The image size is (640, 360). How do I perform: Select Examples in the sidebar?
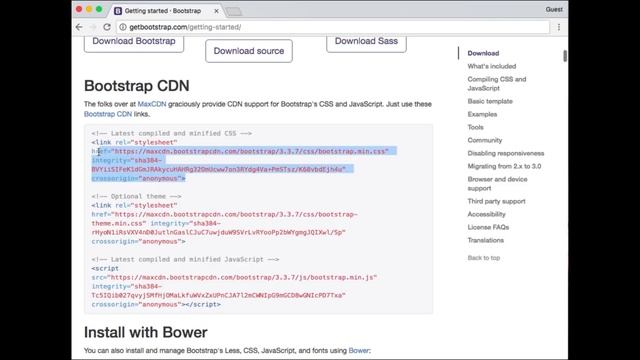pyautogui.click(x=482, y=114)
